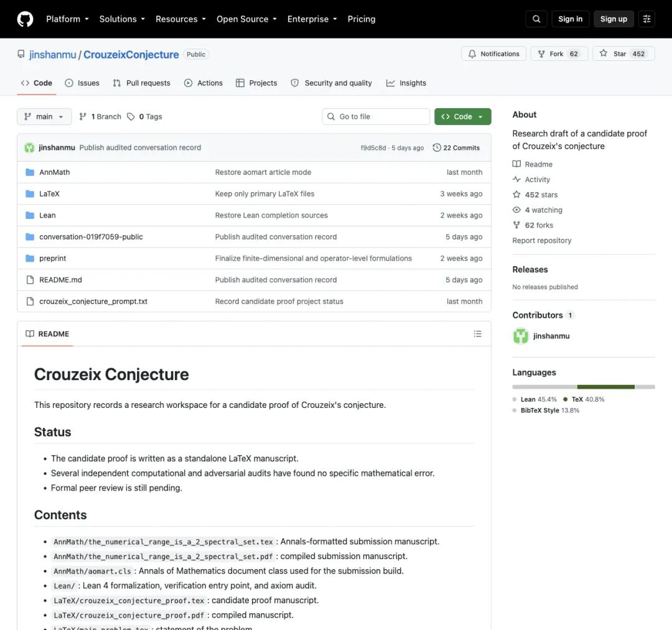Expand the Platform menu
672x630 pixels.
pyautogui.click(x=67, y=19)
